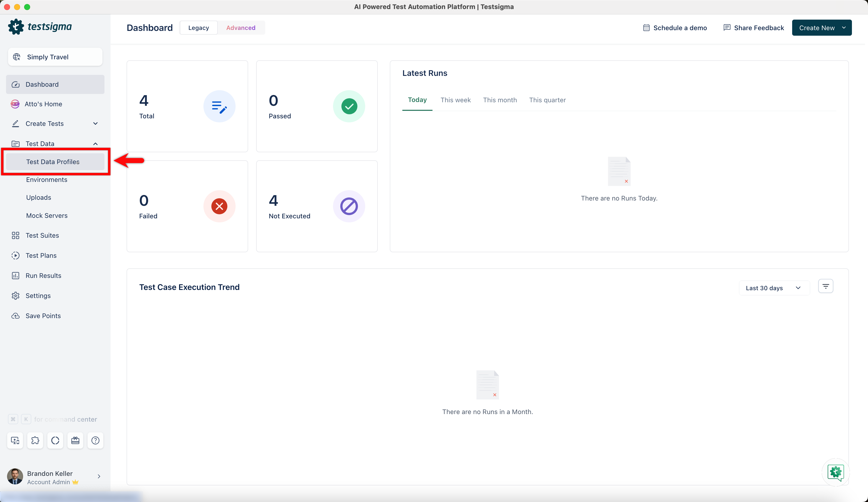Click the Test Plans play icon
868x502 pixels.
coord(16,255)
